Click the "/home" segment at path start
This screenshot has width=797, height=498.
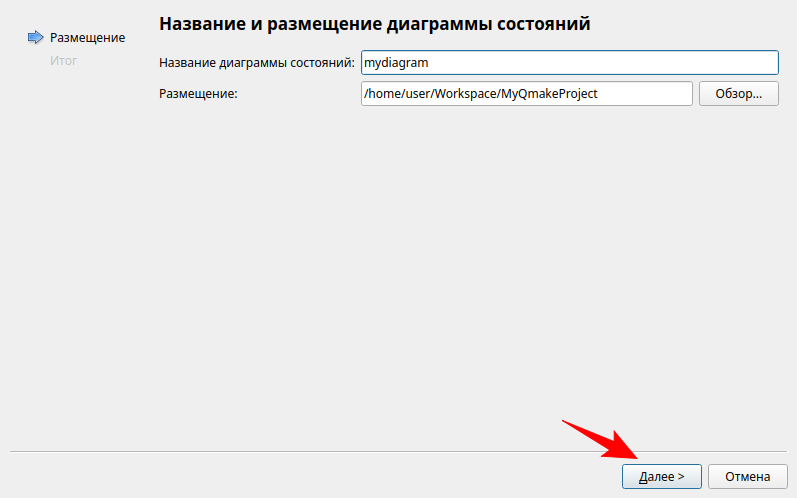coord(381,94)
